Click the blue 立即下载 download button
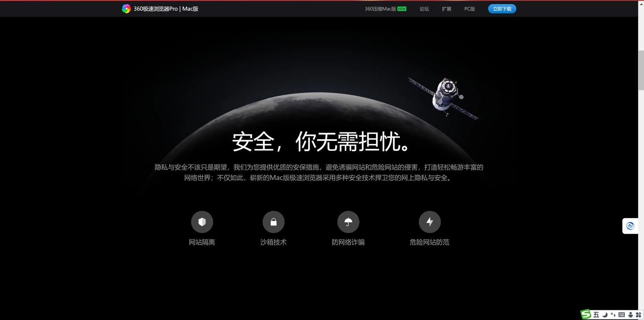Viewport: 644px width, 320px height. (502, 9)
